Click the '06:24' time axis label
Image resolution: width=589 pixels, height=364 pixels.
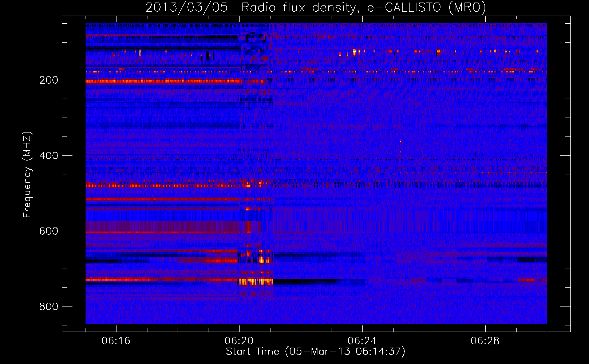click(x=362, y=341)
